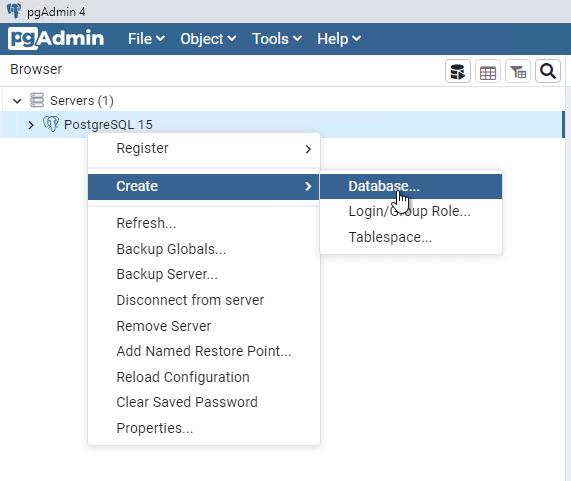Viewport: 571px width, 481px height.
Task: Click the Create context menu entry
Action: click(x=204, y=186)
